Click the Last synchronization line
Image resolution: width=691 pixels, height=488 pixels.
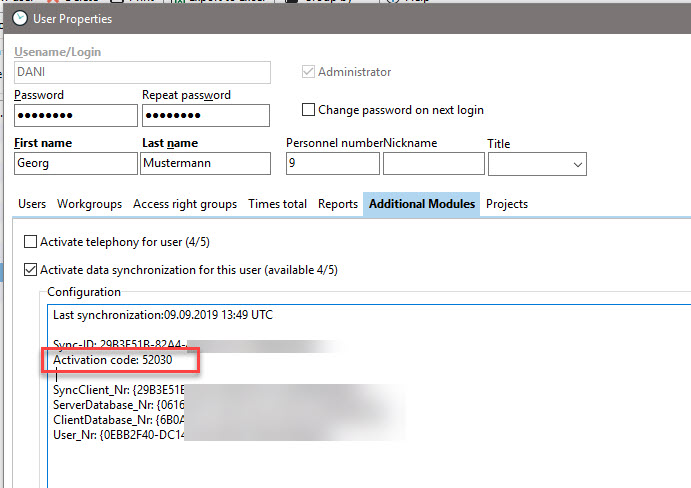point(163,315)
